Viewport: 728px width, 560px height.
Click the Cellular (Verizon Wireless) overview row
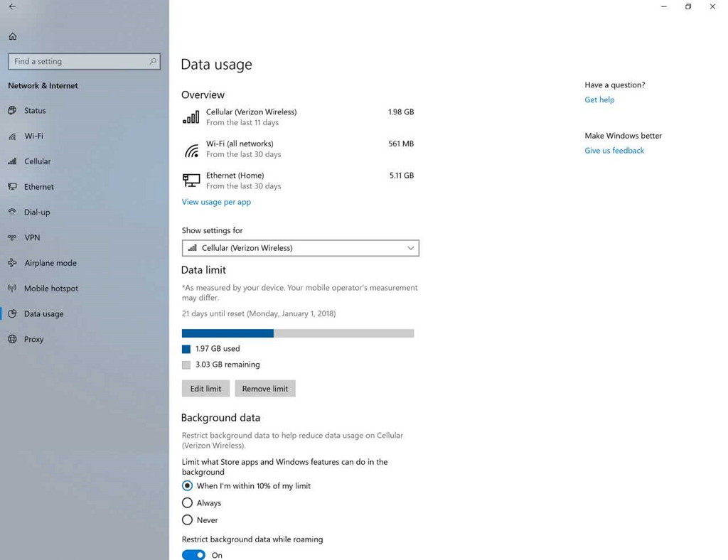point(298,117)
